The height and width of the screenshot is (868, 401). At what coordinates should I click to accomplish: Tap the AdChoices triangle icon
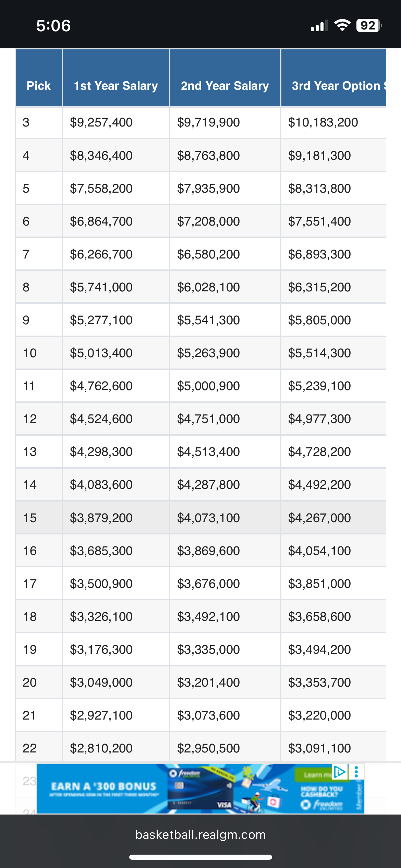click(x=339, y=772)
